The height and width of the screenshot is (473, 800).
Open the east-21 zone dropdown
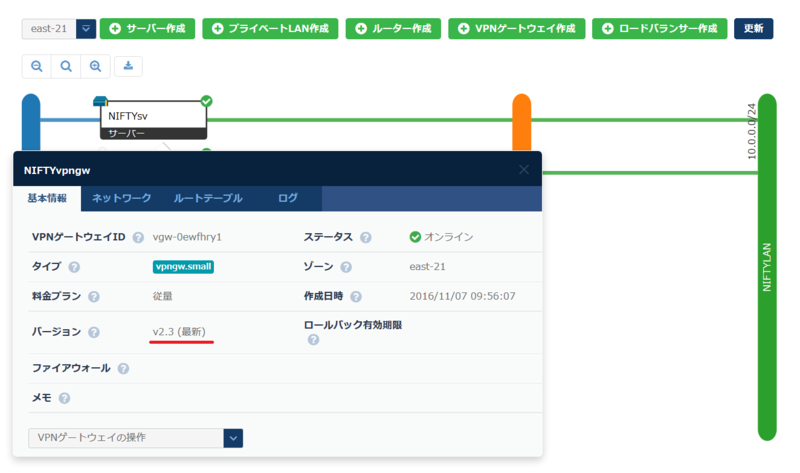pos(86,29)
